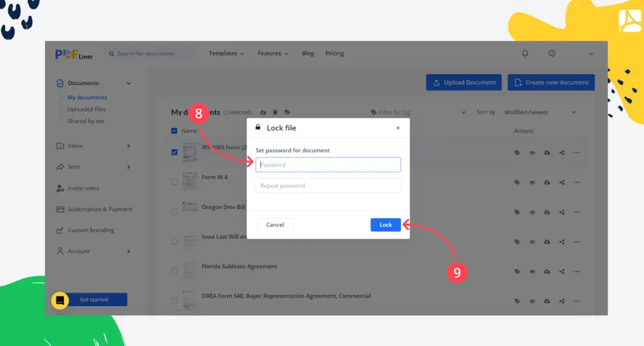This screenshot has width=644, height=346.
Task: Click the PDFLiner logo
Action: point(74,54)
